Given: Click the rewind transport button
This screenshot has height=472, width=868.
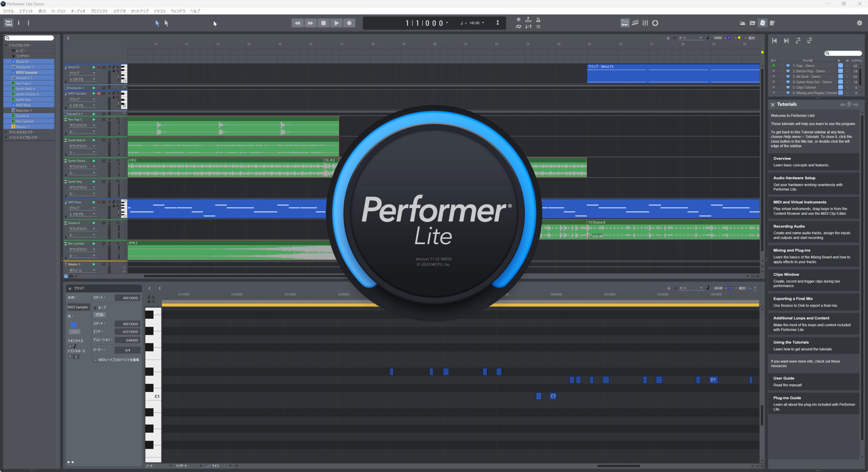Looking at the screenshot, I should click(x=297, y=23).
